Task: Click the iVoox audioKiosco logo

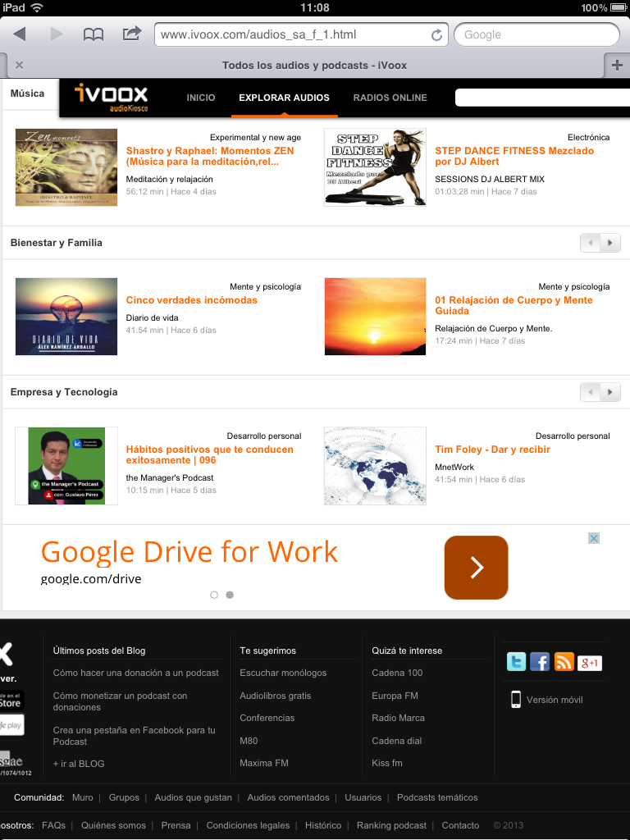Action: point(112,97)
